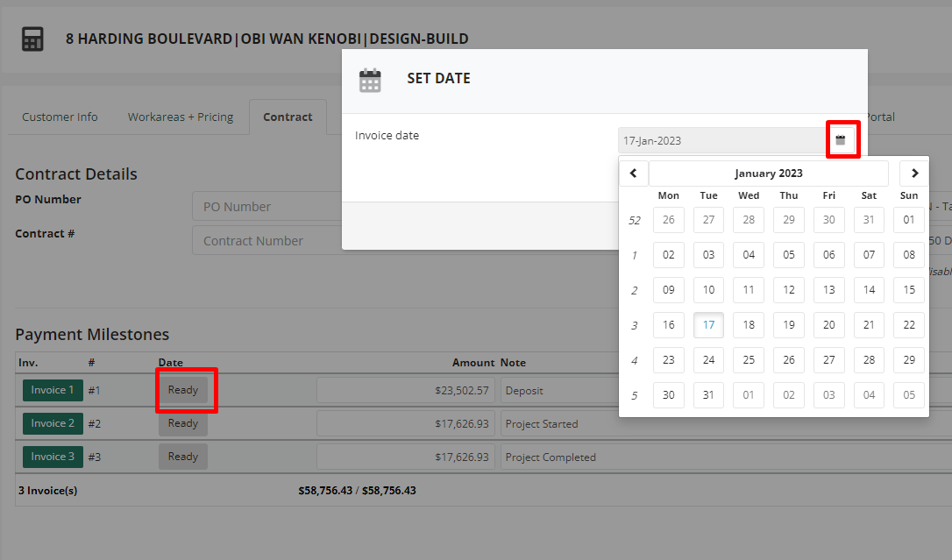
Task: Select January 17 in the date picker
Action: 708,324
